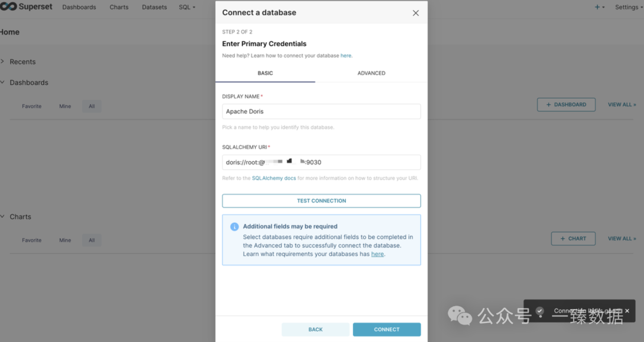Focus the SQLAlchemy URI field
Image resolution: width=644 pixels, height=342 pixels.
tap(321, 162)
